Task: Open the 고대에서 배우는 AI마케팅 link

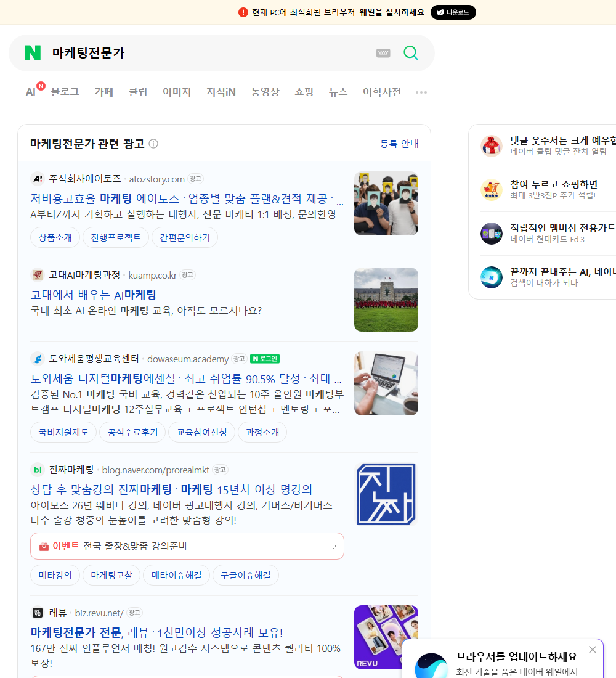Action: click(x=94, y=295)
